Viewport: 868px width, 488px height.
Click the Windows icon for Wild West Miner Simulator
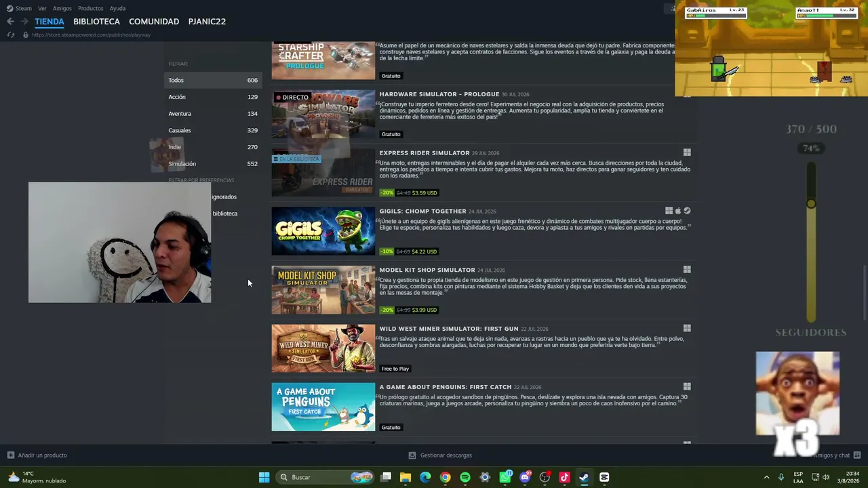click(x=687, y=328)
